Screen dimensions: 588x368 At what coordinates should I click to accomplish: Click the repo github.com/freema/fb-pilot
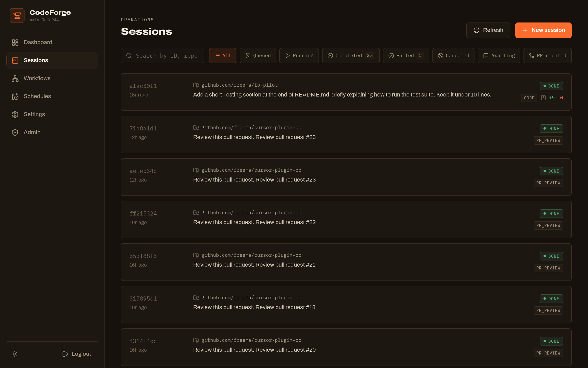pyautogui.click(x=239, y=85)
